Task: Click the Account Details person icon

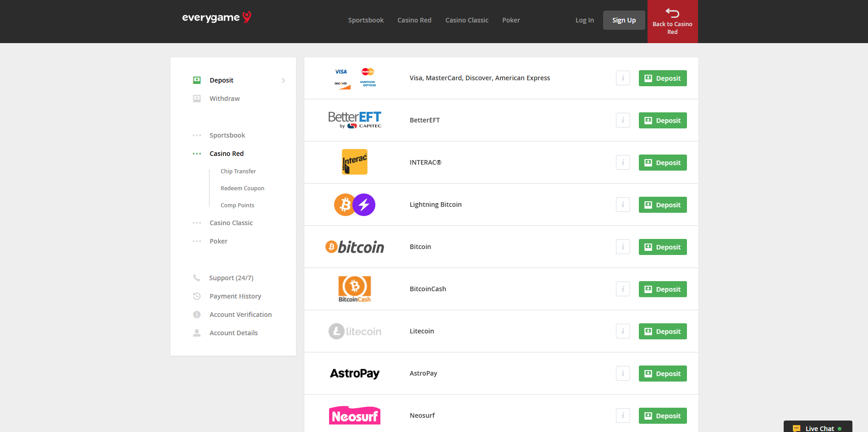Action: point(197,333)
